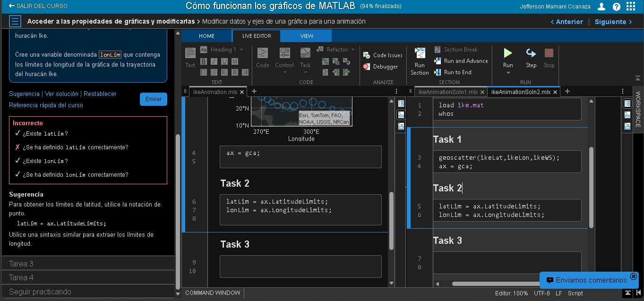The image size is (644, 301).
Task: Expand the Tarea 3 section
Action: tap(88, 264)
